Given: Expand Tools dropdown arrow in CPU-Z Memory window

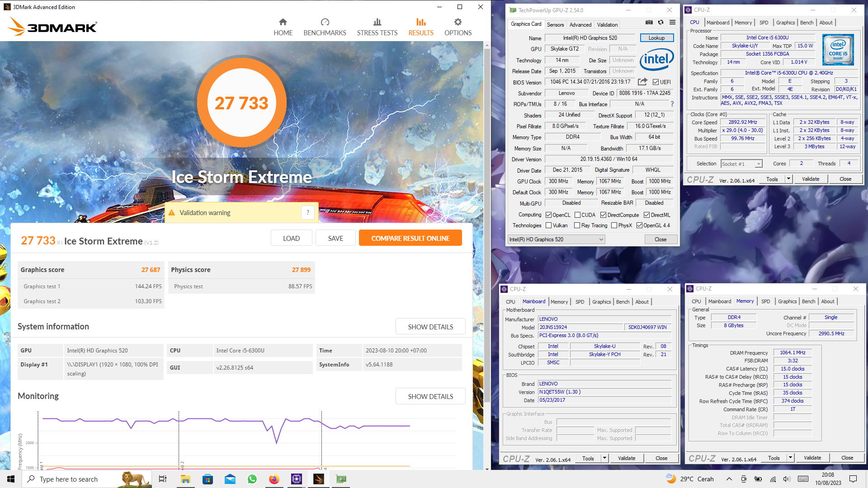Looking at the screenshot, I should [x=790, y=458].
